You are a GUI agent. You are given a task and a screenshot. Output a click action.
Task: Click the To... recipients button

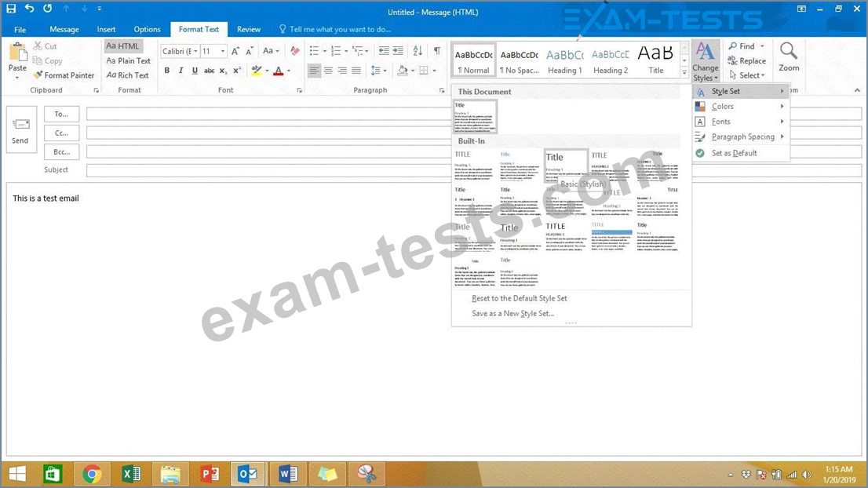(61, 114)
